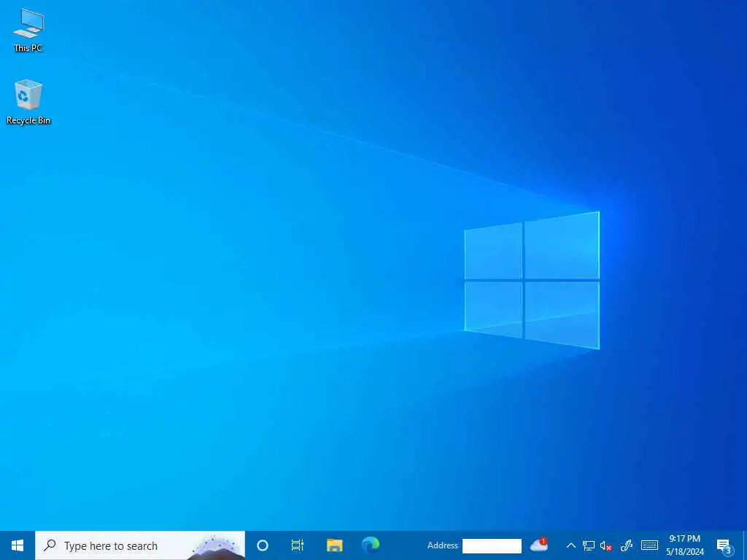Image resolution: width=747 pixels, height=560 pixels.
Task: Click the search highlights mountain illustration
Action: (217, 548)
